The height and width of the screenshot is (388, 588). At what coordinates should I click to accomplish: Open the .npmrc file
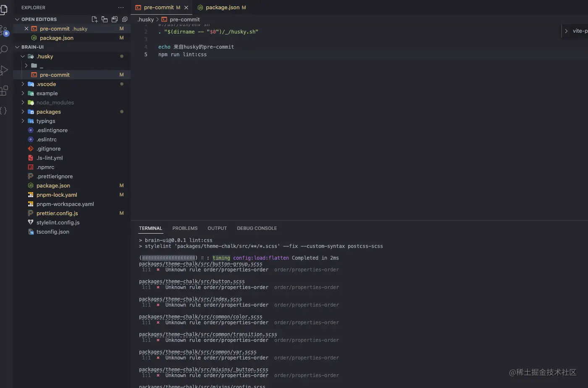(x=72, y=167)
